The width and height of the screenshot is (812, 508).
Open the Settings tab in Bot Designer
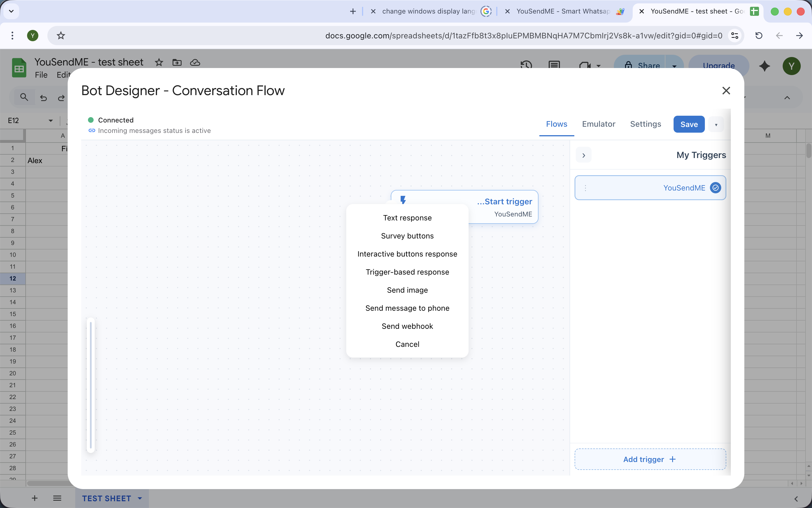coord(646,124)
